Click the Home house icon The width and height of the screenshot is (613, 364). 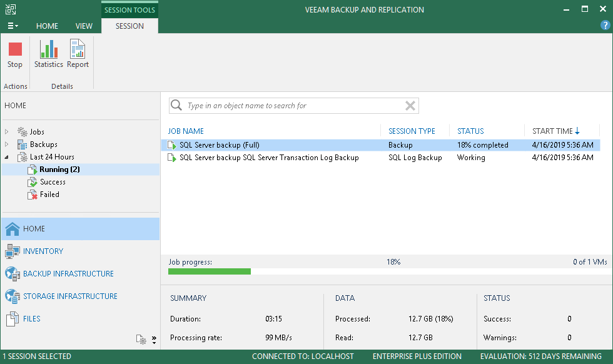point(13,229)
